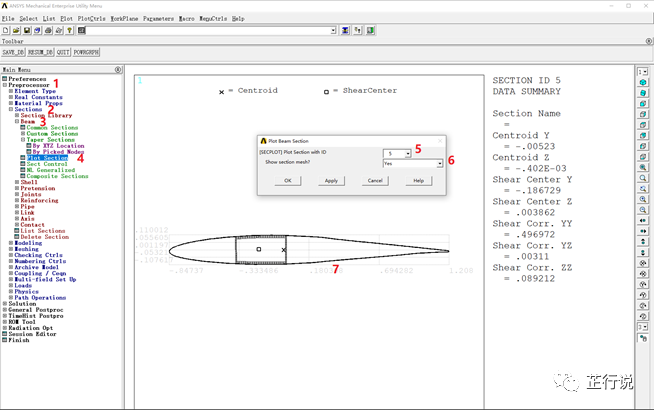Switch to Isometric View icon

click(643, 83)
